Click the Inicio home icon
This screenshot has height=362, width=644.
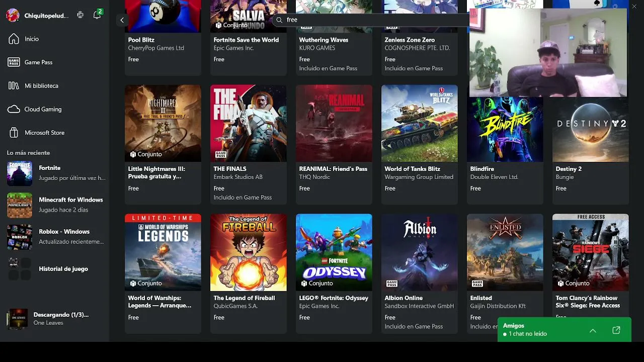tap(14, 39)
